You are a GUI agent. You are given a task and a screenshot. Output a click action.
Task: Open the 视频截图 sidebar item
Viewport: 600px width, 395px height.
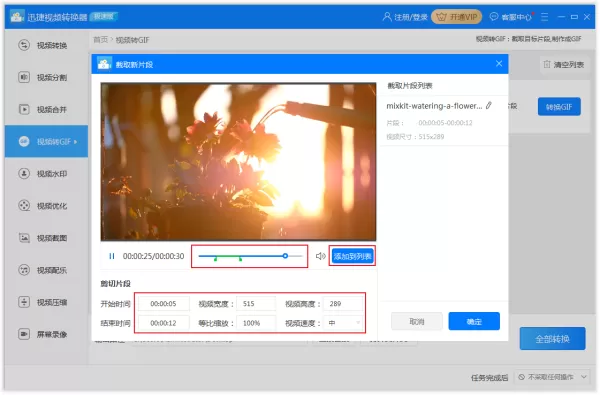46,238
